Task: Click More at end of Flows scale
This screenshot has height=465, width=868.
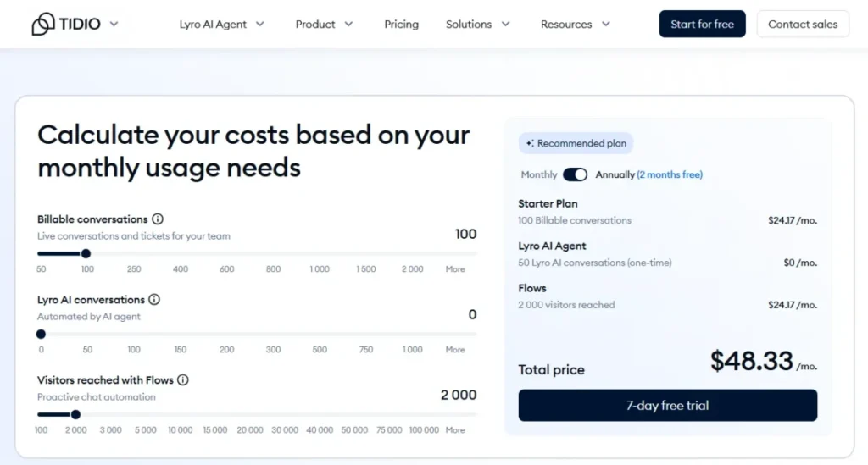Action: click(x=455, y=430)
